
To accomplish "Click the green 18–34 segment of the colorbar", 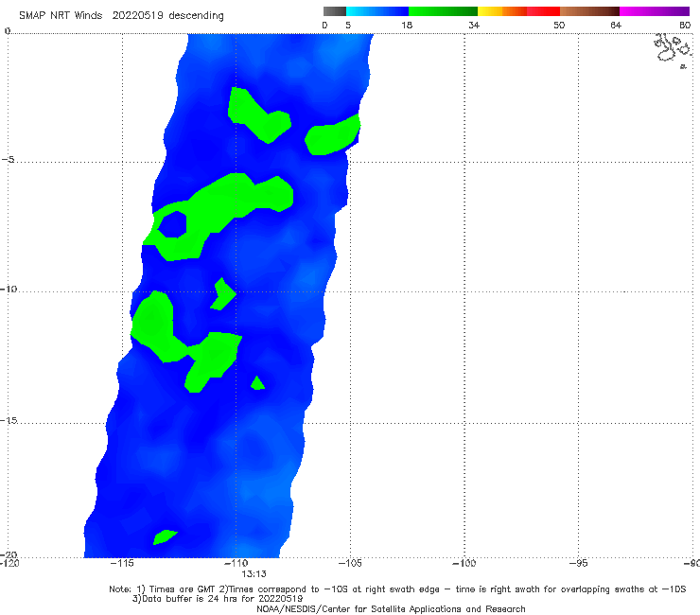I will point(443,11).
